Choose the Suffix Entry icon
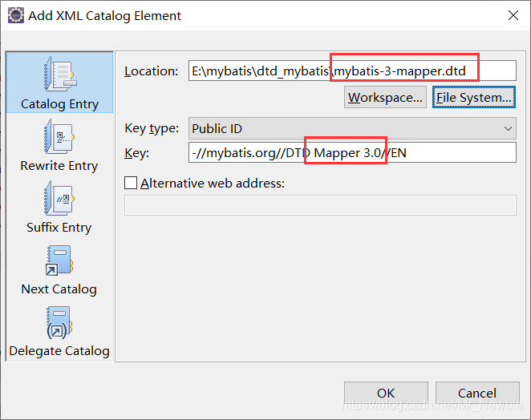 59,198
